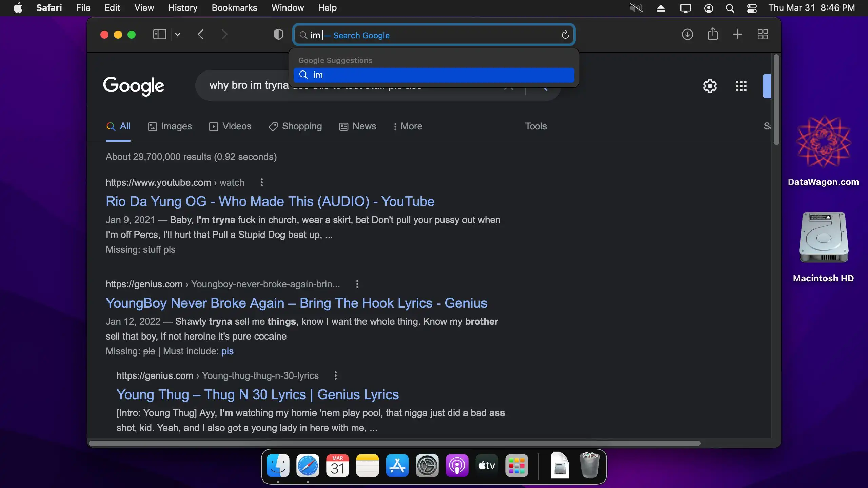Viewport: 868px width, 488px height.
Task: Reload the page using the refresh icon
Action: coord(565,35)
